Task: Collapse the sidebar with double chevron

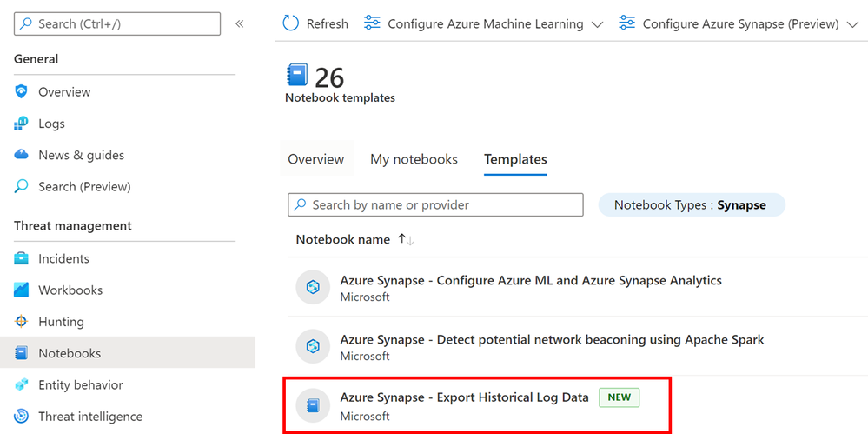Action: coord(240,23)
